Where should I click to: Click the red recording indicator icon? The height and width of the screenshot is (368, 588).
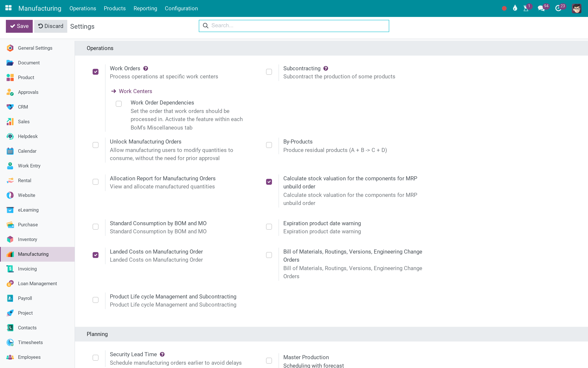pos(504,8)
